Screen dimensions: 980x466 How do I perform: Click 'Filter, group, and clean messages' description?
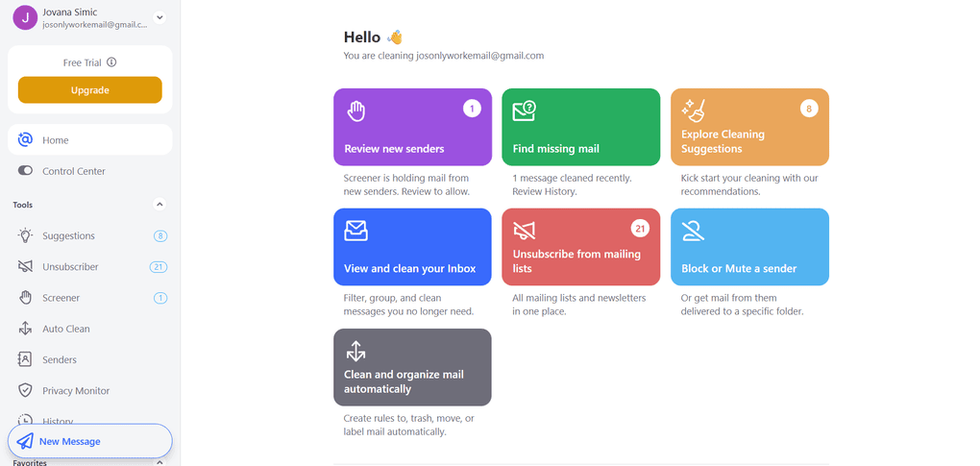pos(408,305)
